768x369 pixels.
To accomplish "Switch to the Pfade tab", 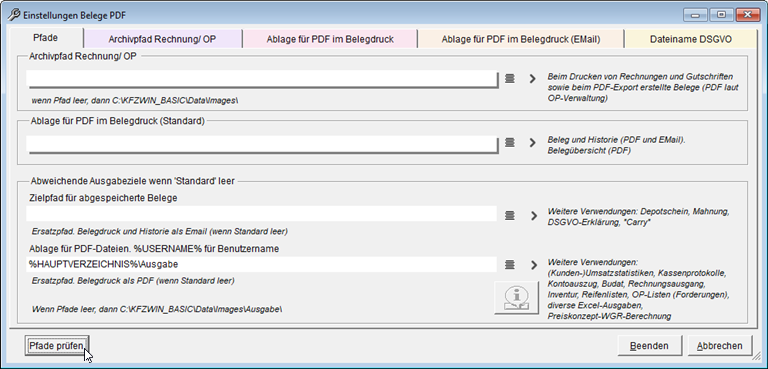I will [x=46, y=38].
